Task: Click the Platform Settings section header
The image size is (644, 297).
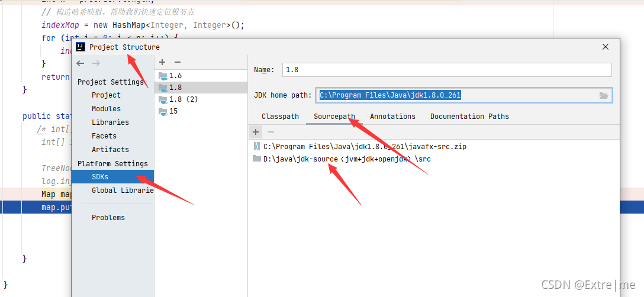Action: click(x=112, y=163)
